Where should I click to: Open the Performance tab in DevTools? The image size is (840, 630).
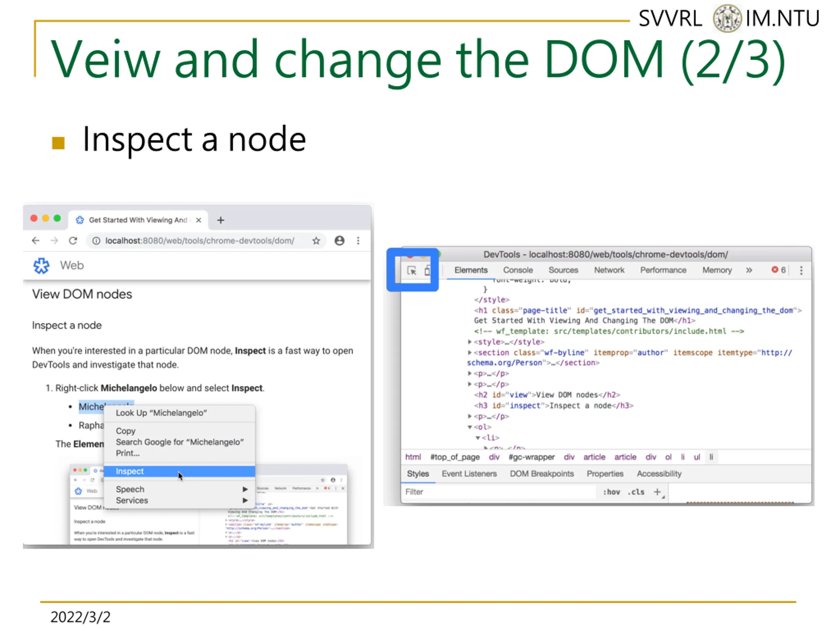tap(663, 270)
